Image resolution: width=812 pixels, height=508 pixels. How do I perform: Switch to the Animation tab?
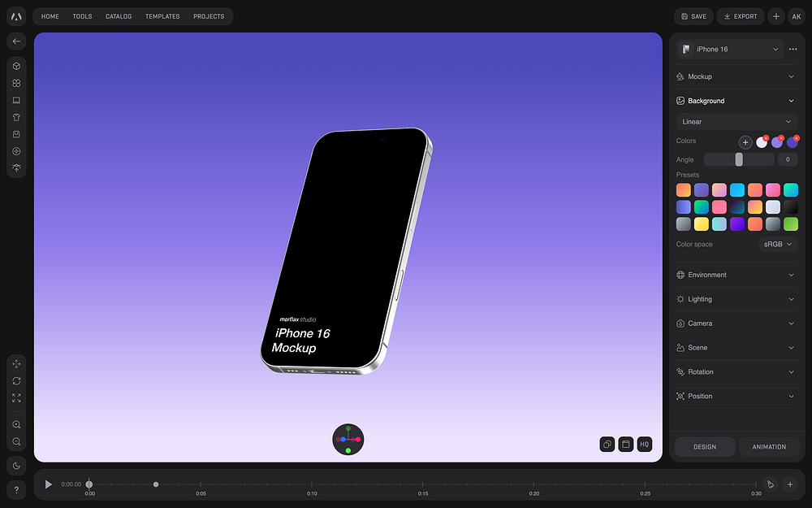[769, 447]
